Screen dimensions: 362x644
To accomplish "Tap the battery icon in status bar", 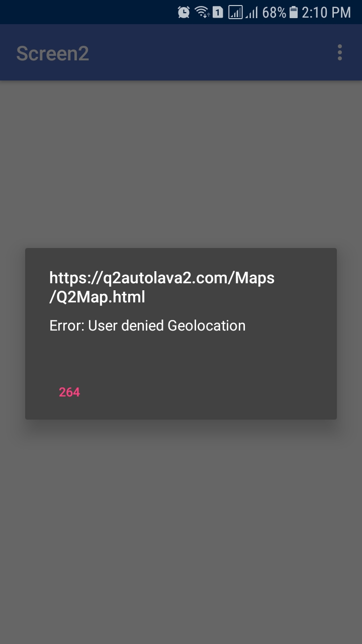I will click(294, 12).
